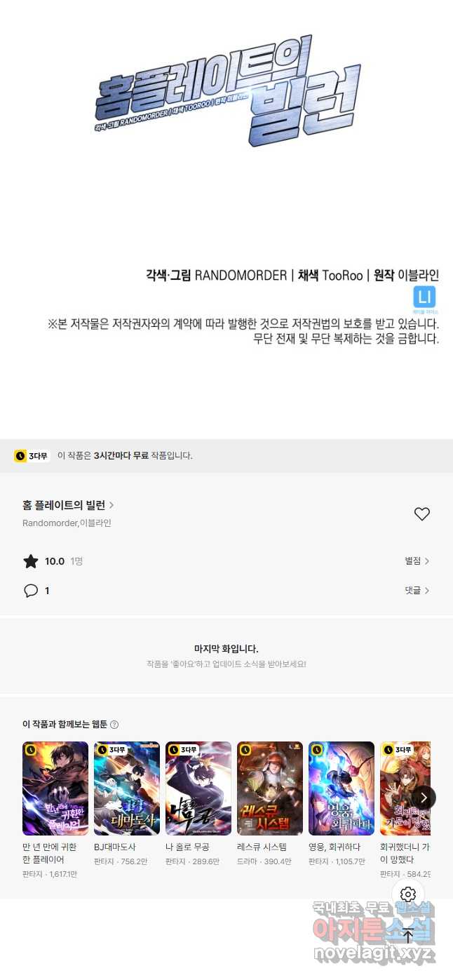Open the 별점 rating section

417,561
